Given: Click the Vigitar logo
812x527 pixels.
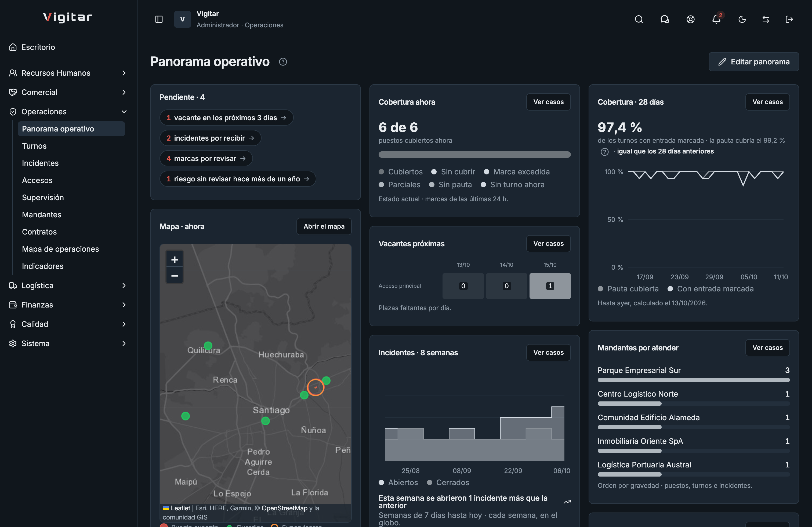Looking at the screenshot, I should pos(68,17).
